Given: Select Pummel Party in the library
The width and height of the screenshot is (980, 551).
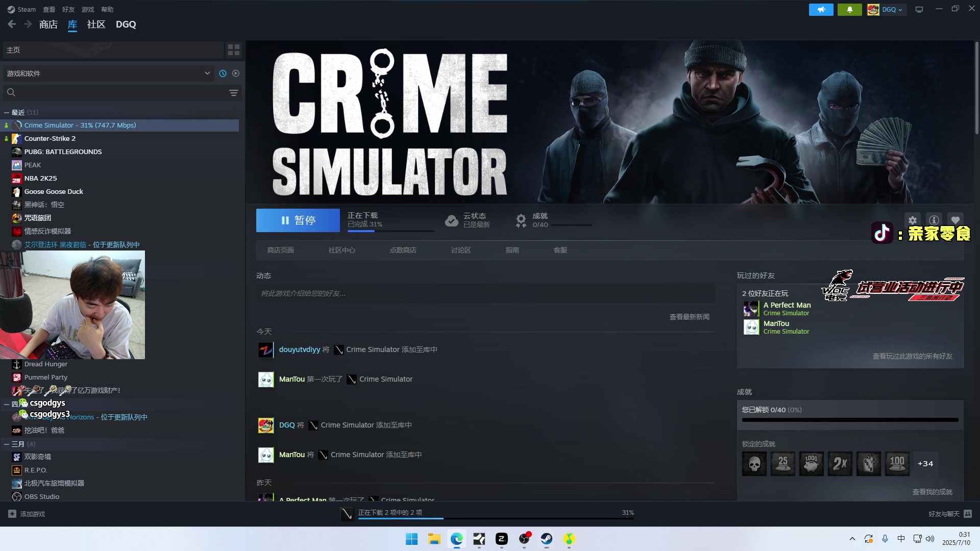Looking at the screenshot, I should click(46, 378).
